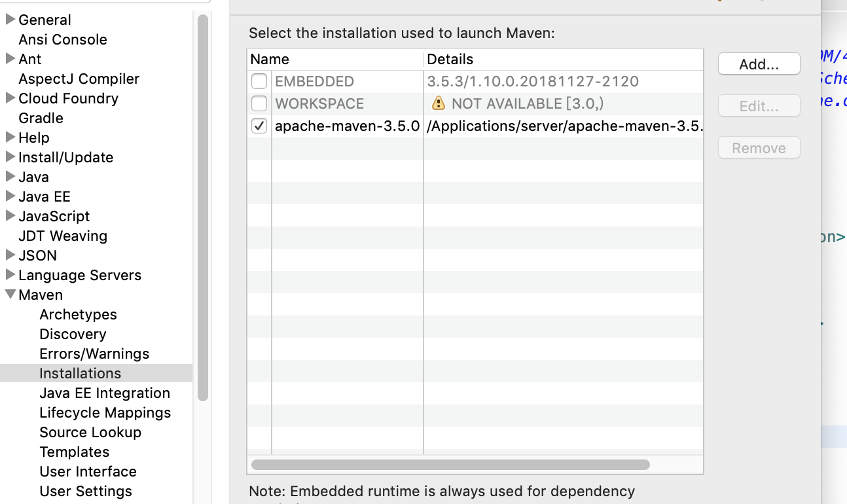
Task: Open Gradle preferences
Action: pyautogui.click(x=41, y=118)
